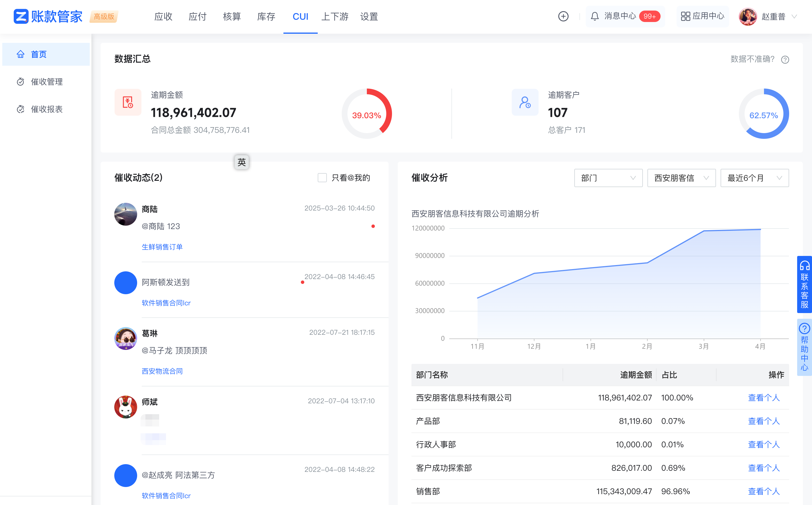Open the 最近6个月 time range dropdown
This screenshot has width=812, height=505.
point(754,178)
